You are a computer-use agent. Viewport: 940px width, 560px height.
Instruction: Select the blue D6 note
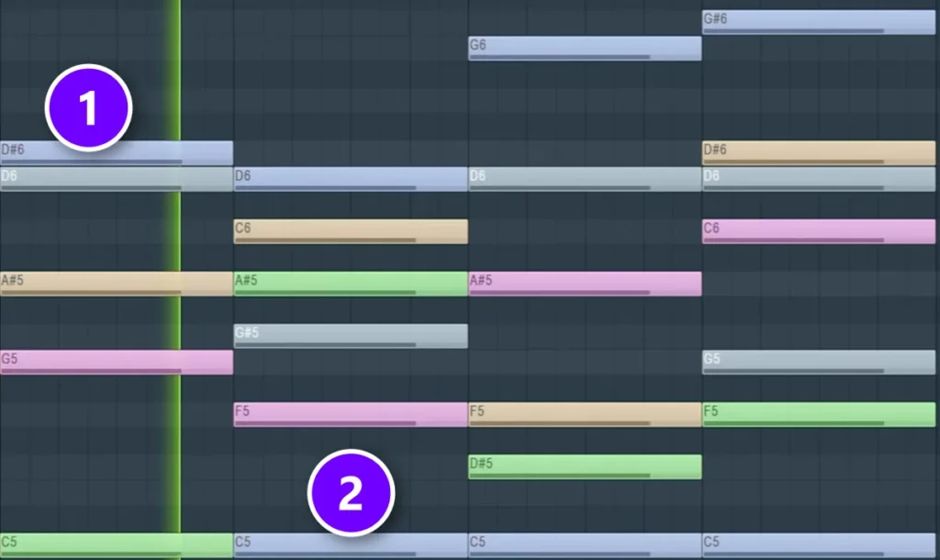351,179
